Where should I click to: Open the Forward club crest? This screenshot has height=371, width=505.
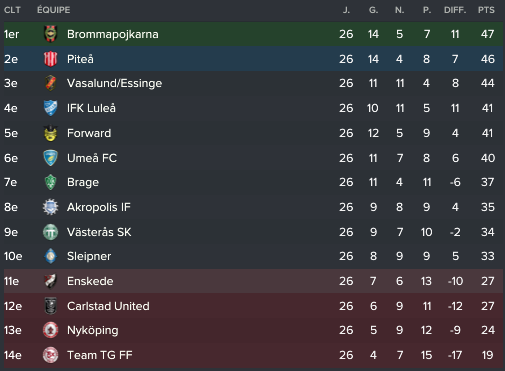pos(51,133)
